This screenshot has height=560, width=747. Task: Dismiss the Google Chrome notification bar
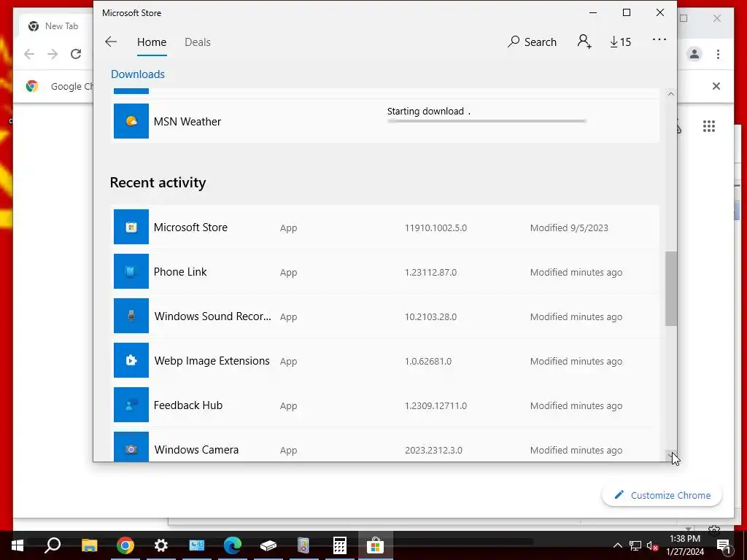[x=716, y=86]
